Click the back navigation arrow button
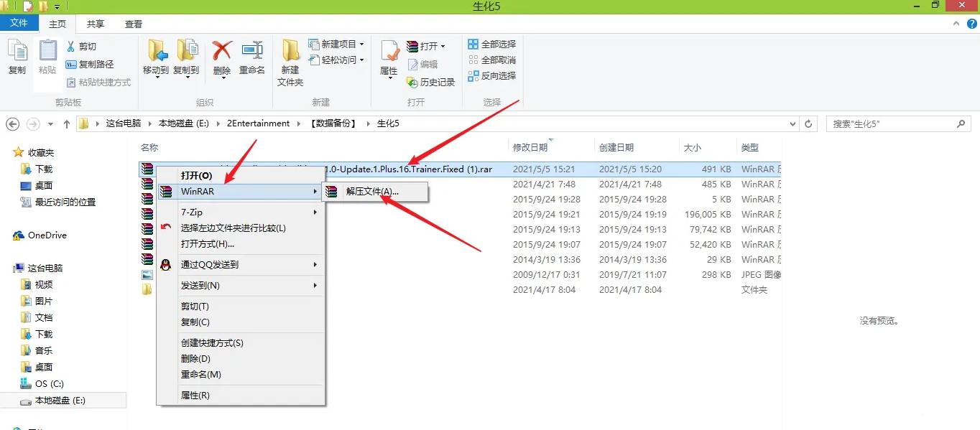Screen dimensions: 980x430 11,123
